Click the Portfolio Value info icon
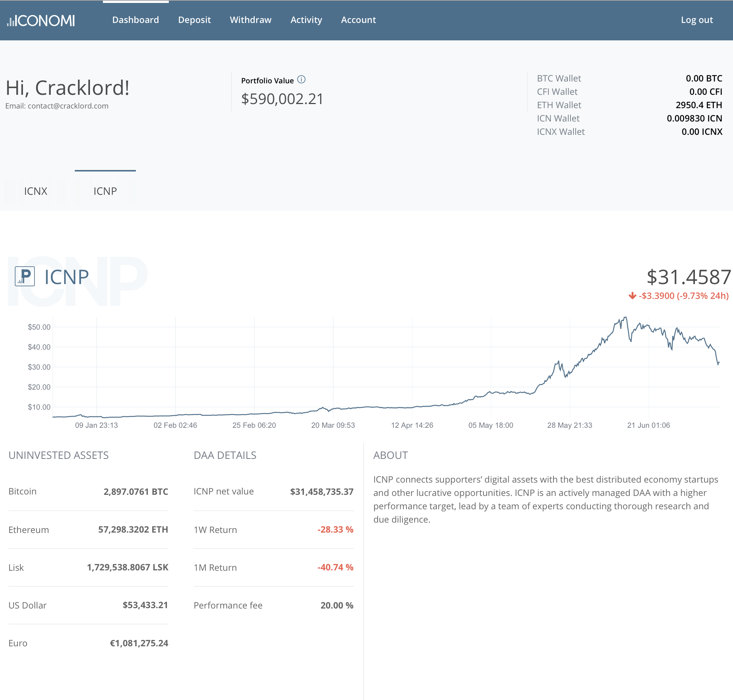Viewport: 733px width, 700px height. (x=301, y=80)
